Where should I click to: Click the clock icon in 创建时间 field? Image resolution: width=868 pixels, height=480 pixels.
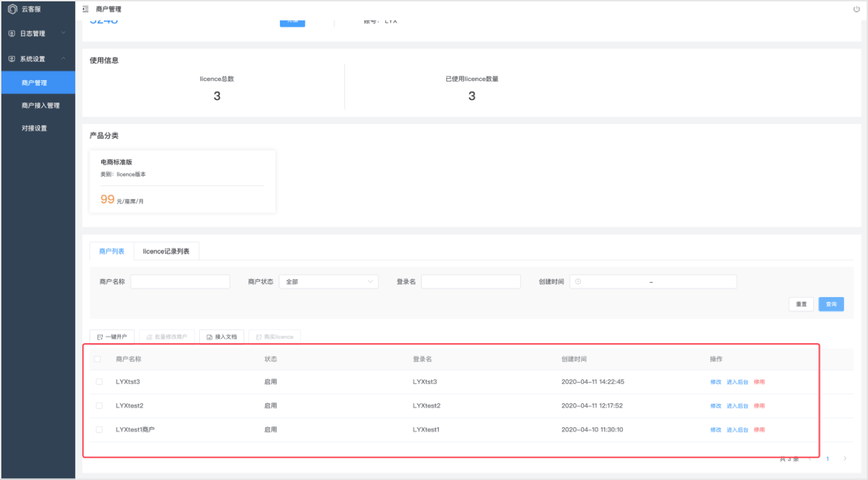click(578, 281)
